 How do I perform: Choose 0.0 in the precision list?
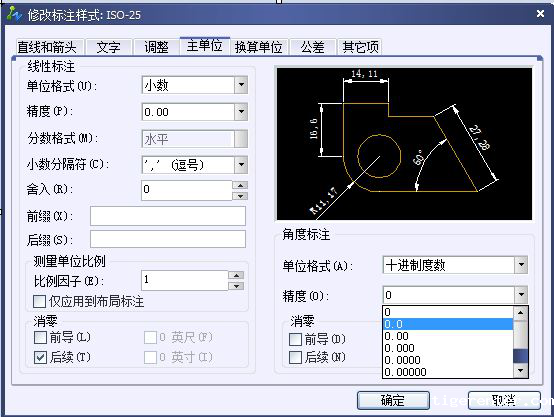[448, 324]
